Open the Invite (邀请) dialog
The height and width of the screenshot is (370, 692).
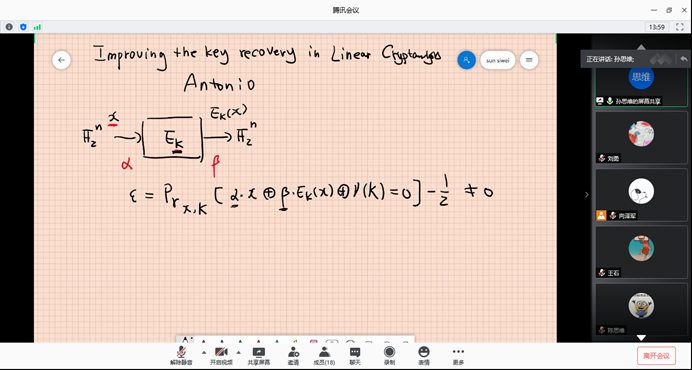pos(293,356)
